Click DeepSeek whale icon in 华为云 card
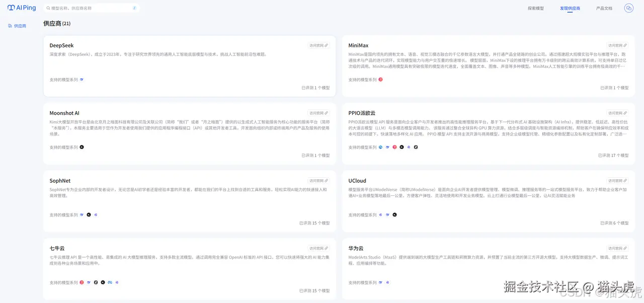The width and height of the screenshot is (644, 303). (x=380, y=282)
